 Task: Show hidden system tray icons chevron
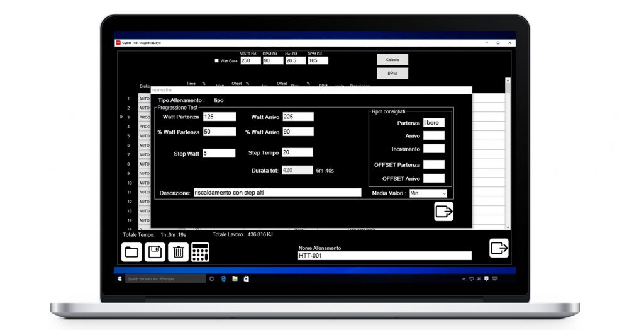[x=464, y=278]
